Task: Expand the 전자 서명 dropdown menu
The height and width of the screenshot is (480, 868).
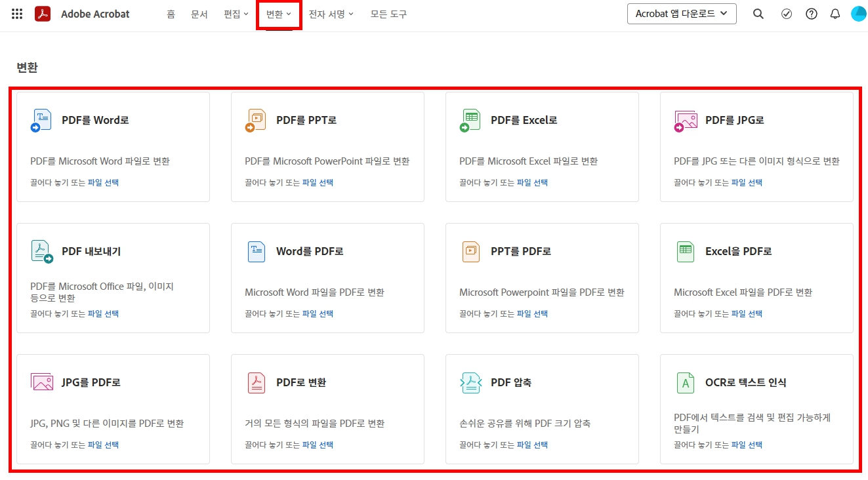Action: (331, 14)
